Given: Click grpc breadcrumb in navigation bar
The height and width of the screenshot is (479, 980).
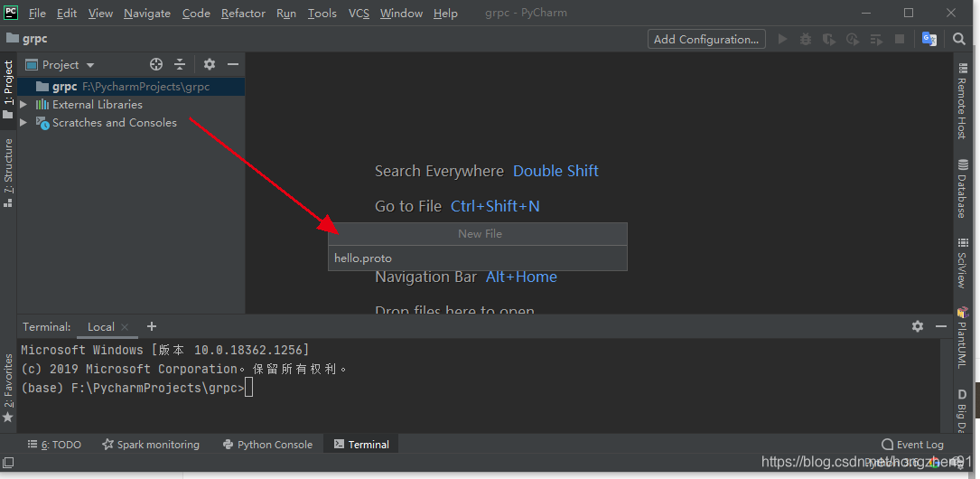Looking at the screenshot, I should pos(35,38).
